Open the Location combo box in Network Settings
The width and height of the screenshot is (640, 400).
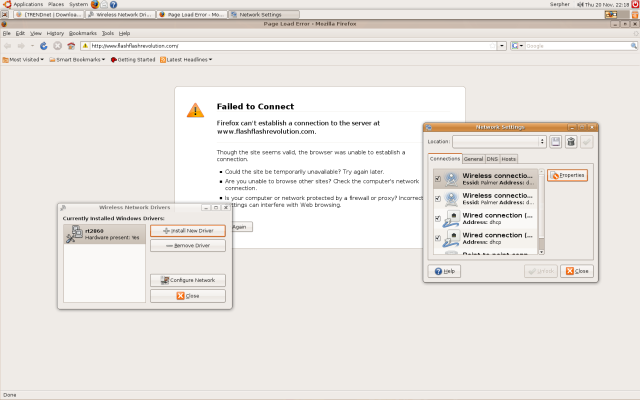click(499, 142)
